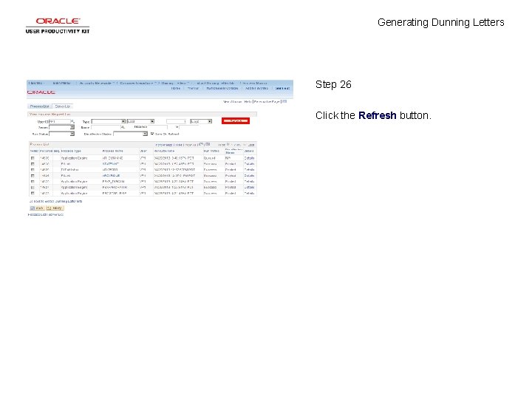The height and width of the screenshot is (399, 532).
Task: Click the Run Status column header
Action: pyautogui.click(x=211, y=151)
